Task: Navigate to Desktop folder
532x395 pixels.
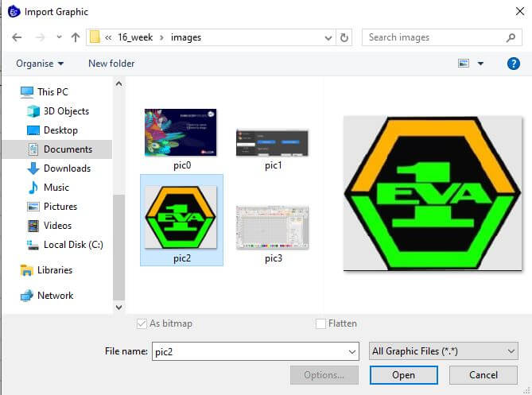Action: coord(52,130)
